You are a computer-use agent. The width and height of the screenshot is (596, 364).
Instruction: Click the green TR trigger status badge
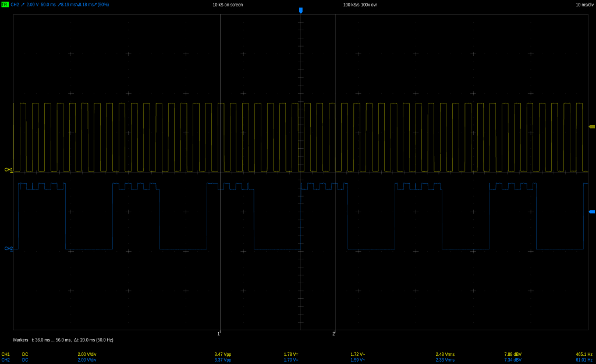click(x=5, y=5)
